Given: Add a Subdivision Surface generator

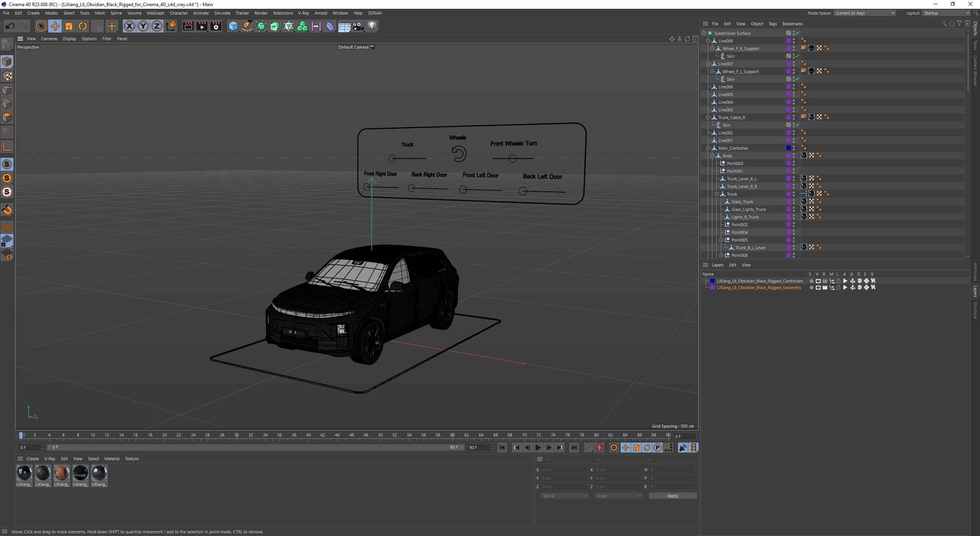Looking at the screenshot, I should [261, 26].
